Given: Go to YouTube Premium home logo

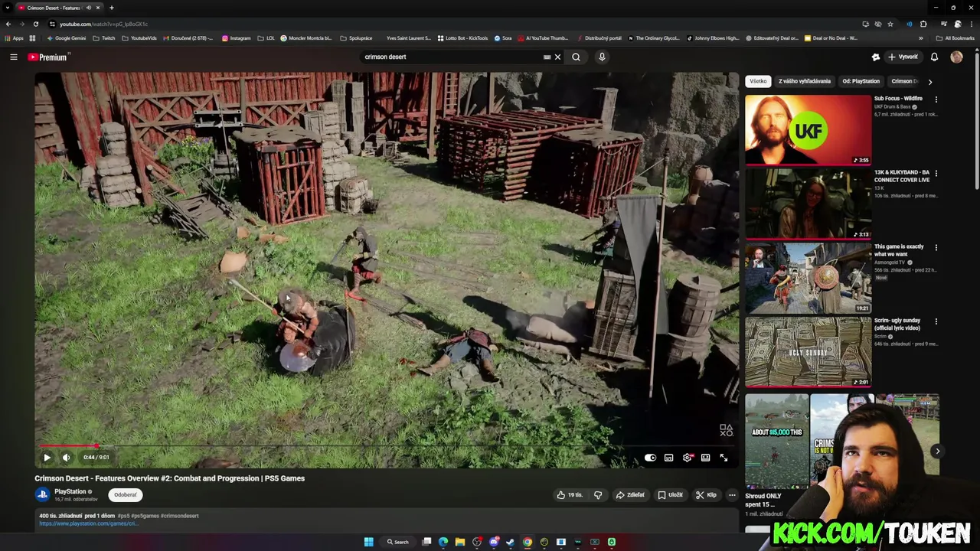Looking at the screenshot, I should coord(48,57).
